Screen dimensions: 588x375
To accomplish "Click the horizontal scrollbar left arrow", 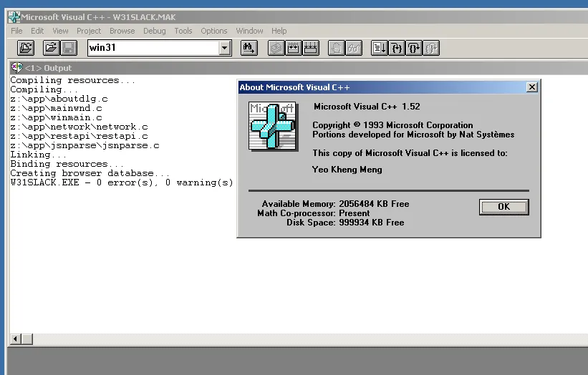I will click(x=15, y=339).
